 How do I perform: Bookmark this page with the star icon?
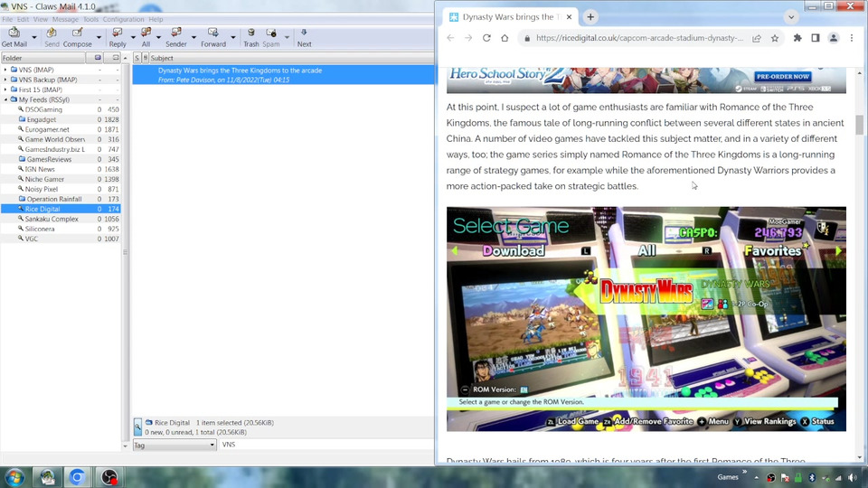tap(775, 38)
